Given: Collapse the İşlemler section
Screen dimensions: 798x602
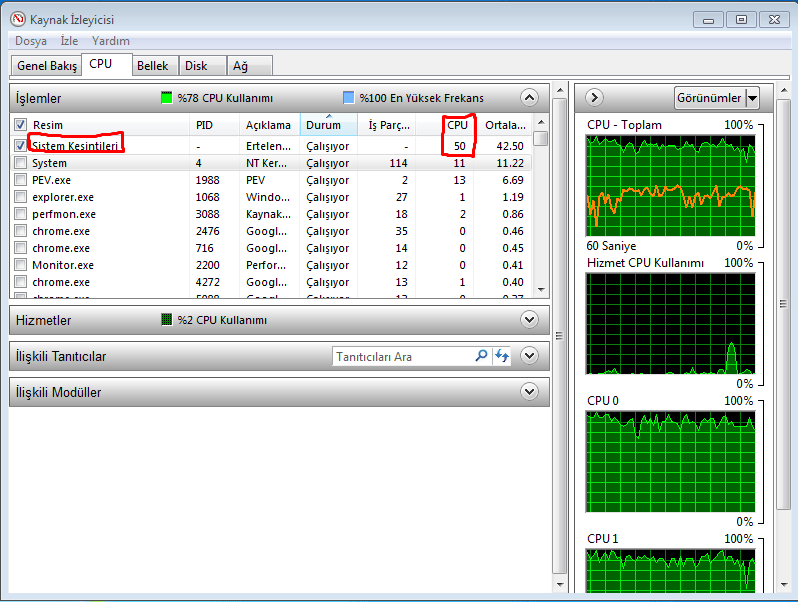Looking at the screenshot, I should [529, 97].
